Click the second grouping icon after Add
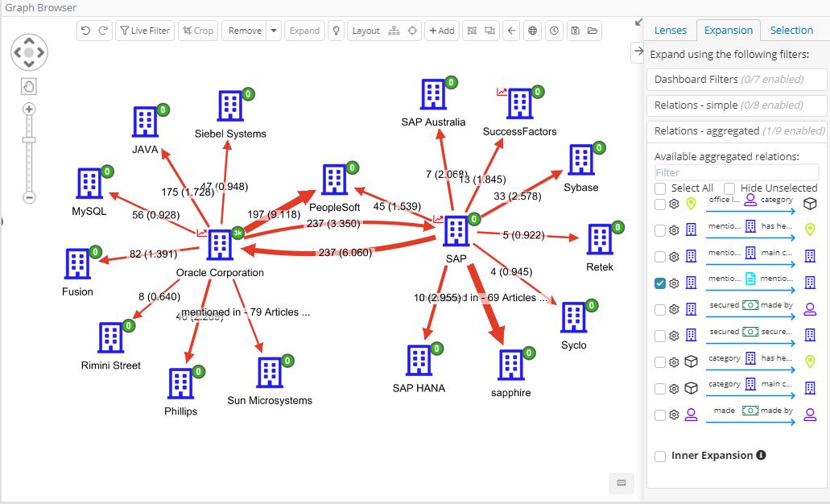 point(490,31)
